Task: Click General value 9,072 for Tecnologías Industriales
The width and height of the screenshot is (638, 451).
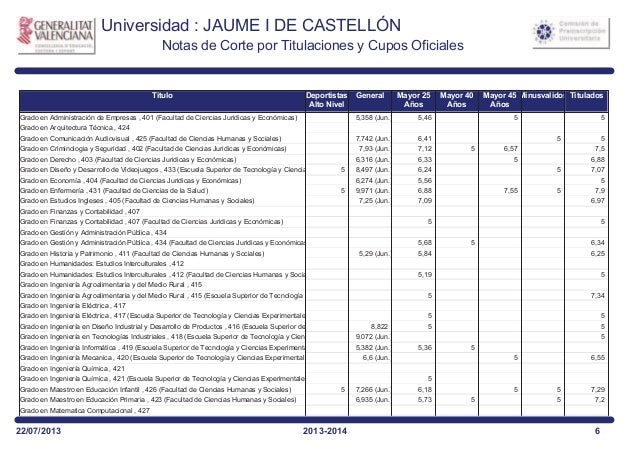Action: [x=372, y=337]
